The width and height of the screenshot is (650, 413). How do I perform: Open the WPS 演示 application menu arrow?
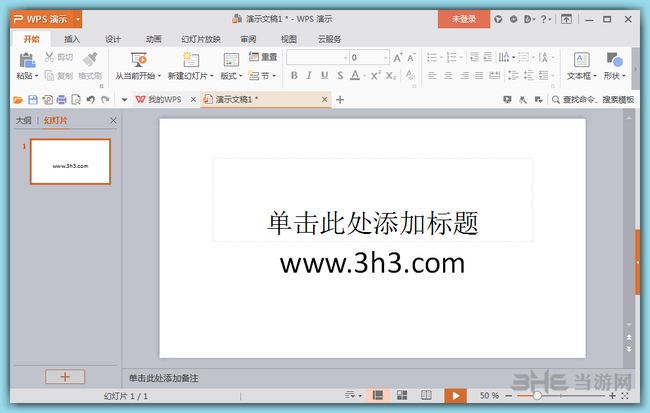[78, 19]
